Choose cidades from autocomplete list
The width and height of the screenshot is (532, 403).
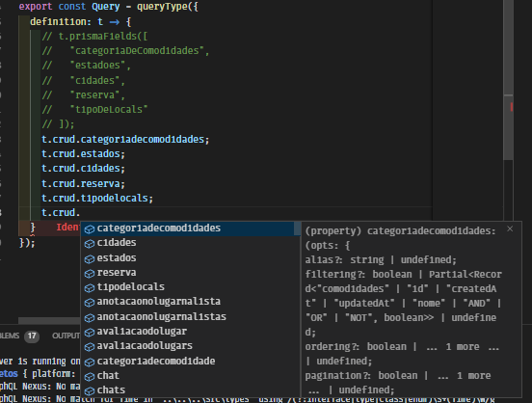click(190, 243)
